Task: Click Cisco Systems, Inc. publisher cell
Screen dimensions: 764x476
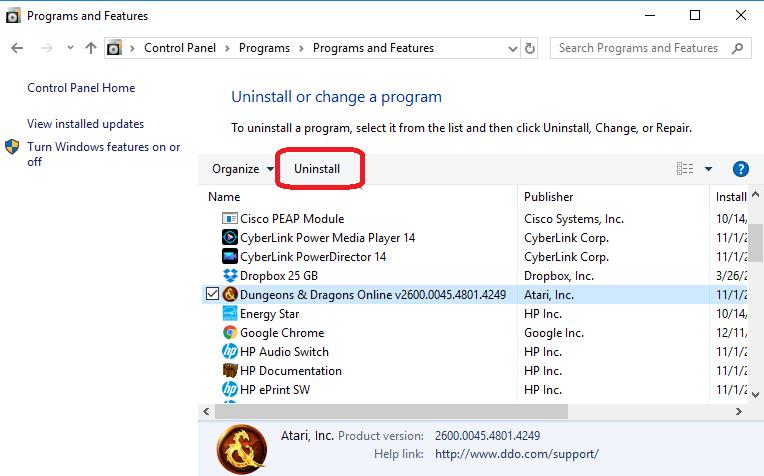Action: point(574,219)
